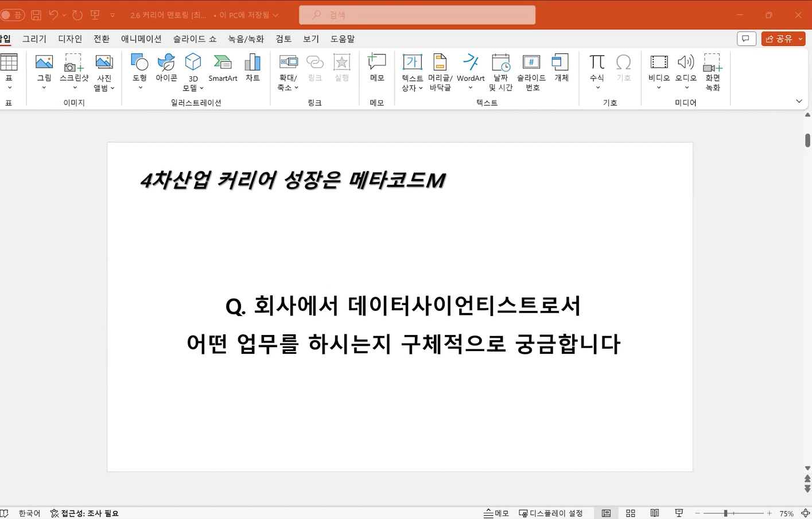Adjust the zoom slider handle

point(725,513)
